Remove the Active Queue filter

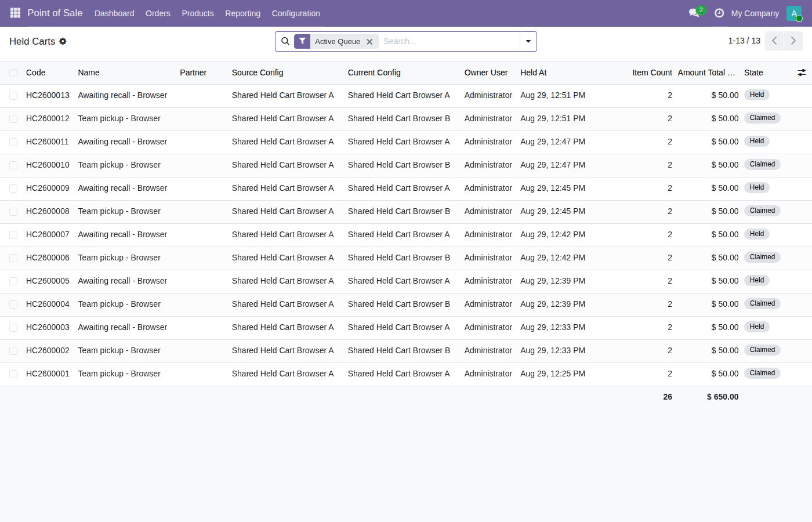point(369,42)
